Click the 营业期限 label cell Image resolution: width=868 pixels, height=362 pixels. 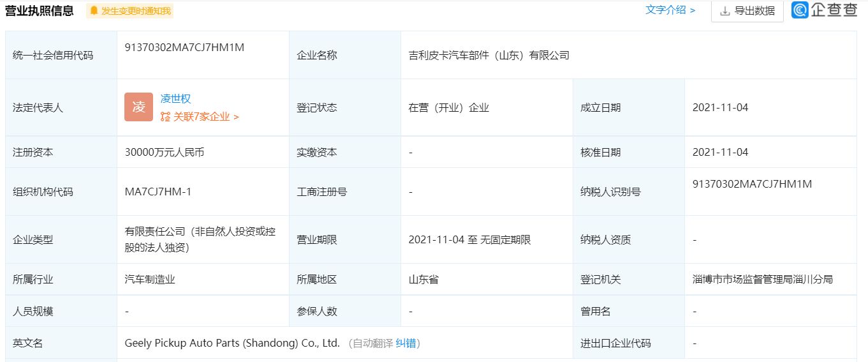[345, 240]
